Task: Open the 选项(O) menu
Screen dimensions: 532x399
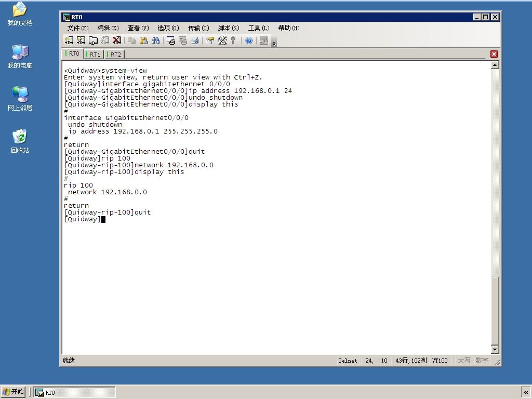Action: coord(168,28)
